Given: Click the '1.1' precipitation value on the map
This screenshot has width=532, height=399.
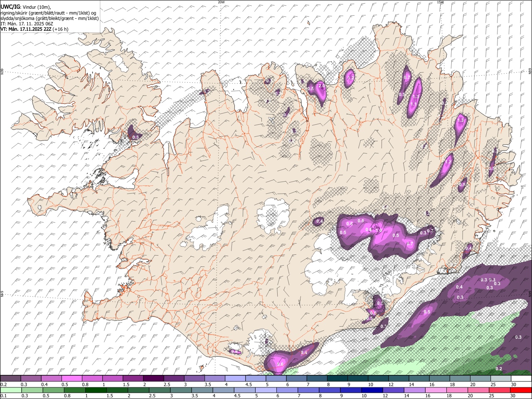Looking at the screenshot, I should [413, 104].
